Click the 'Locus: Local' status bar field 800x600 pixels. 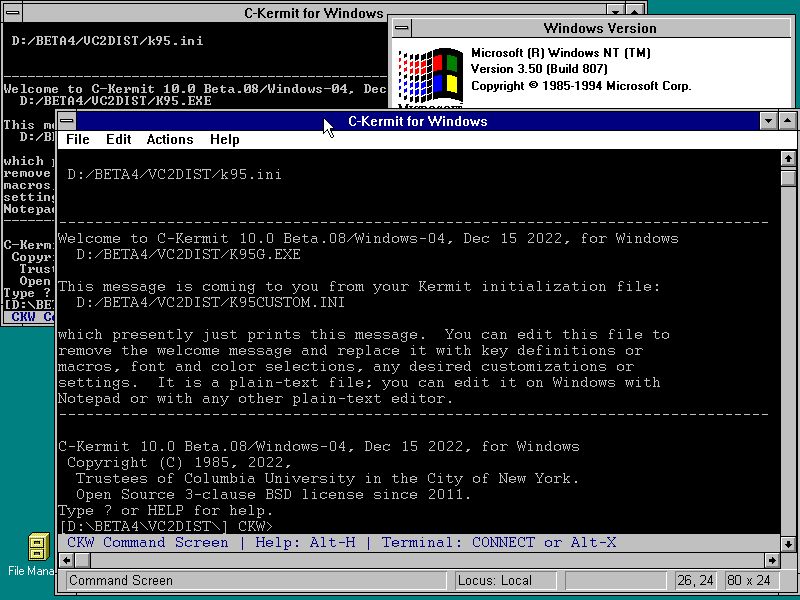coord(505,581)
